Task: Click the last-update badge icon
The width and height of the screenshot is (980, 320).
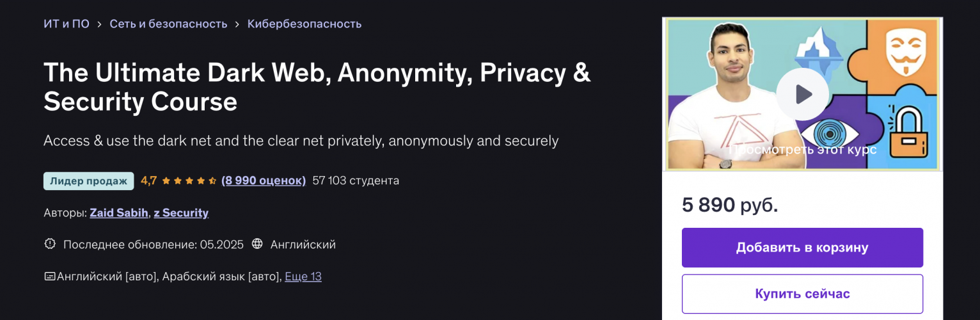Action: [50, 244]
